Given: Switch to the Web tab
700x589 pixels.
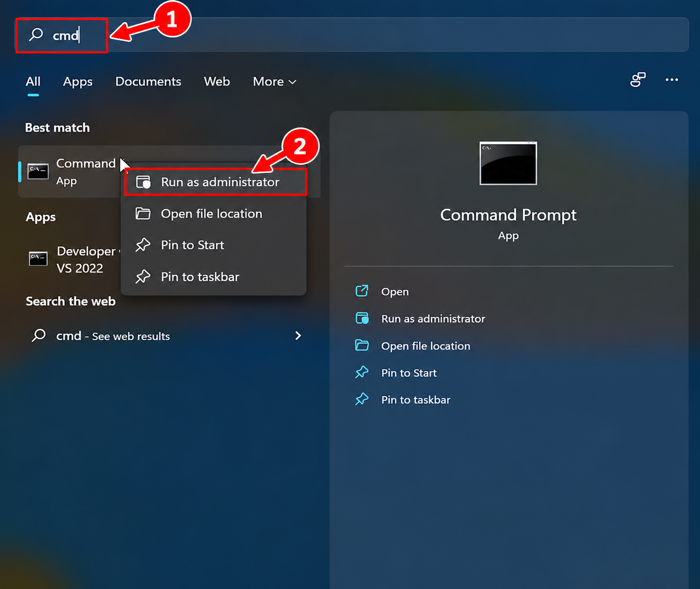Looking at the screenshot, I should tap(217, 82).
